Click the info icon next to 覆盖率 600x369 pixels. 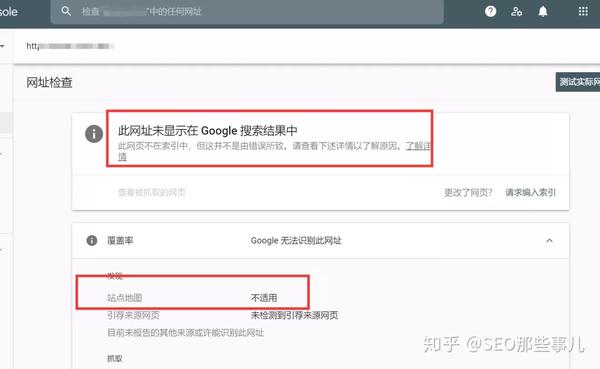point(92,240)
